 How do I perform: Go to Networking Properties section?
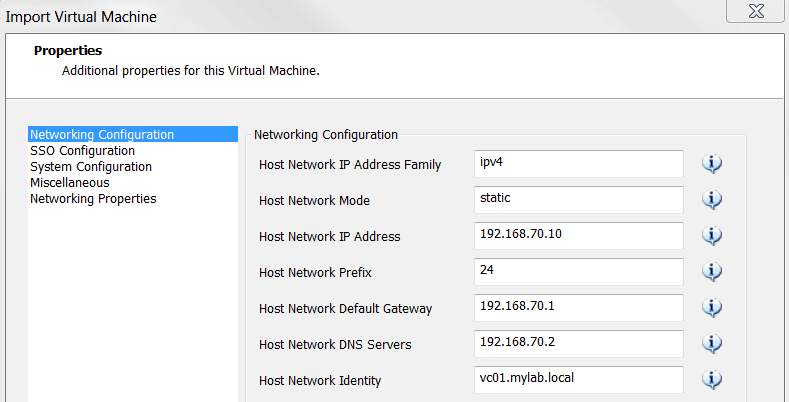coord(93,198)
